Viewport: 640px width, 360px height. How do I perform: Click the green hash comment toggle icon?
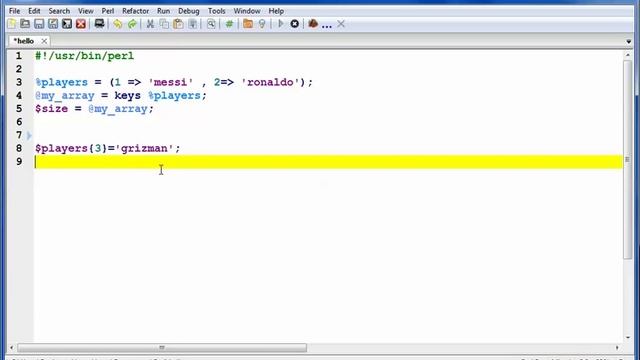tap(229, 24)
